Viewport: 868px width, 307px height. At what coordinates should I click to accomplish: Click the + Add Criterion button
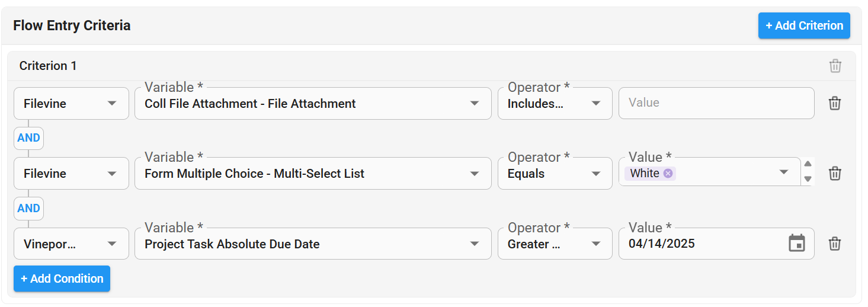pyautogui.click(x=804, y=25)
